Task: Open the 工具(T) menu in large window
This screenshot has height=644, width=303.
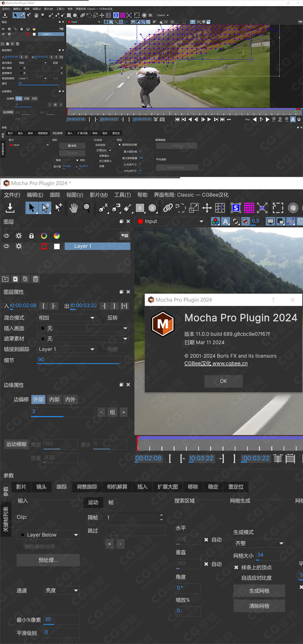Action: tap(122, 195)
